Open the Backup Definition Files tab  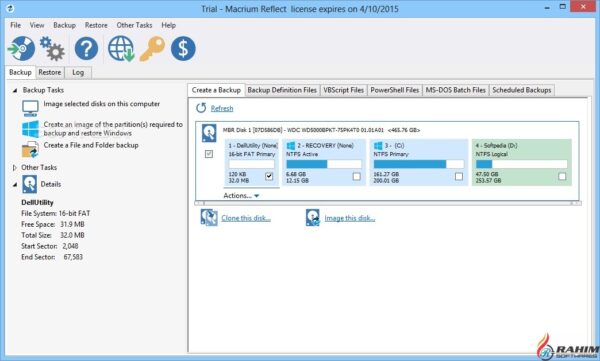pos(282,90)
